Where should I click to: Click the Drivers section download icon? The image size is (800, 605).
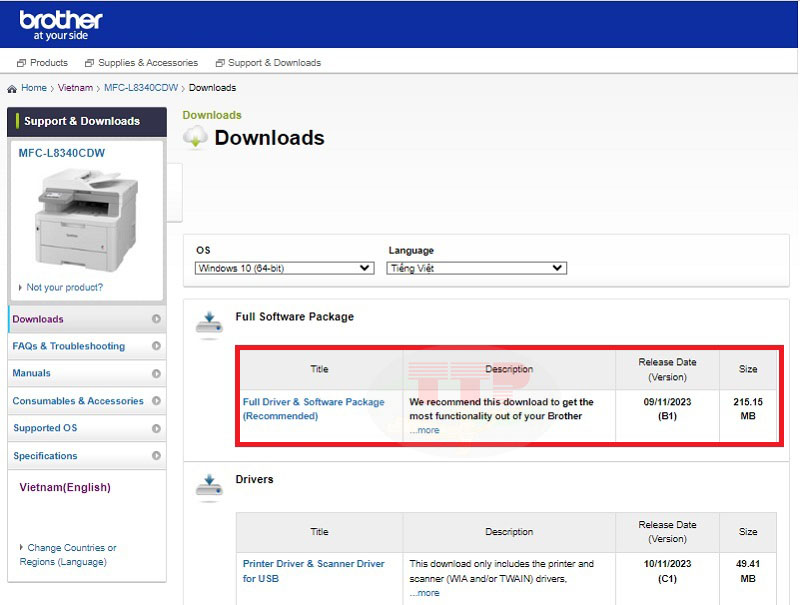click(x=209, y=485)
